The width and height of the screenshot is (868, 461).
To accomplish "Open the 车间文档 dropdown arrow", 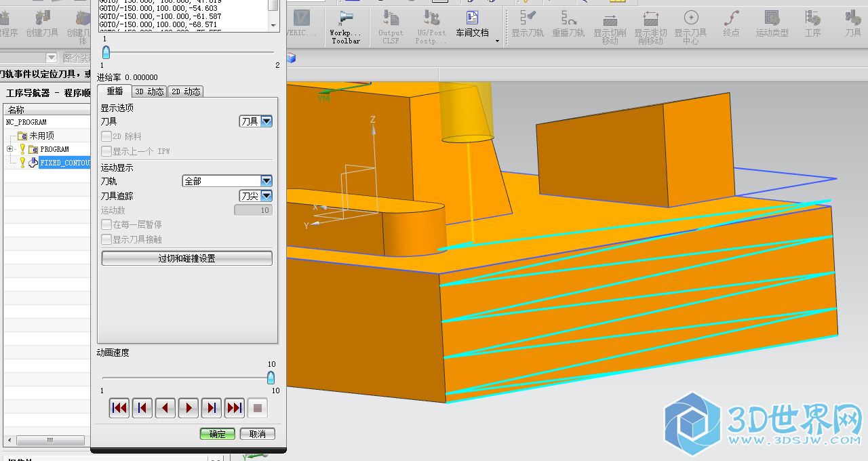I will click(x=497, y=41).
